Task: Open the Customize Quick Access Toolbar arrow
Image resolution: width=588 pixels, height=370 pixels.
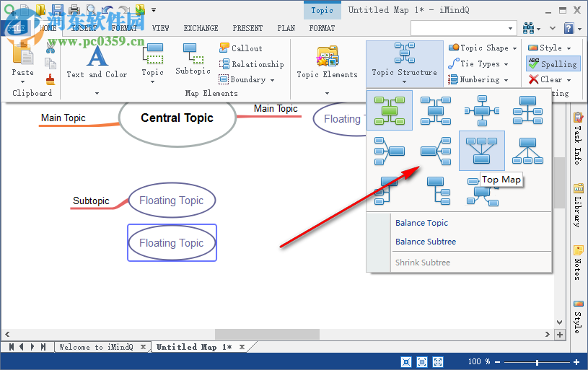Action: 154,10
